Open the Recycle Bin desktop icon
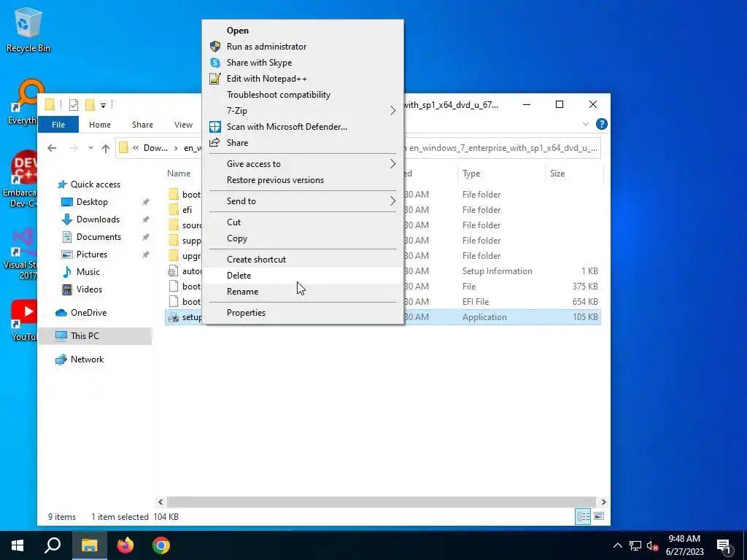This screenshot has height=560, width=747. tap(28, 29)
